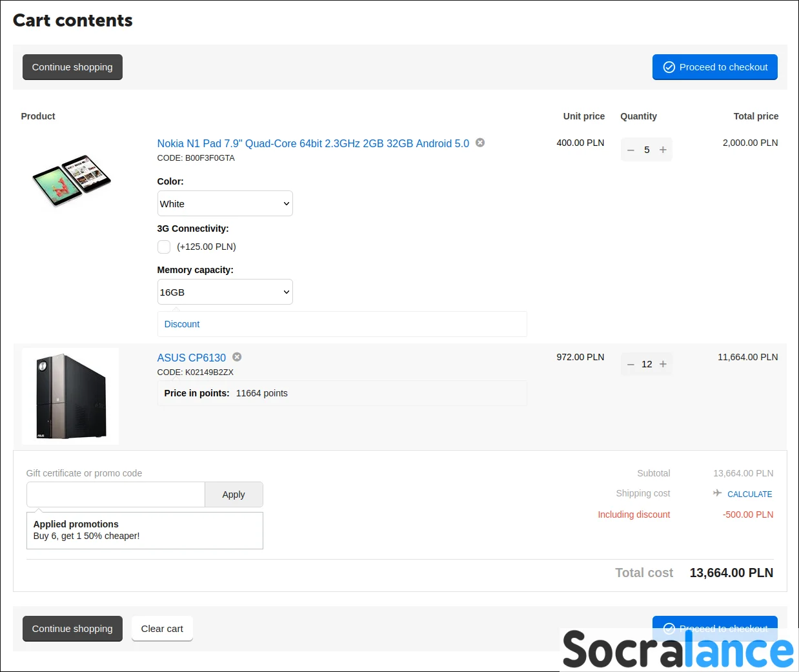Click the 'Total price' column header
Image resolution: width=799 pixels, height=672 pixels.
(756, 116)
